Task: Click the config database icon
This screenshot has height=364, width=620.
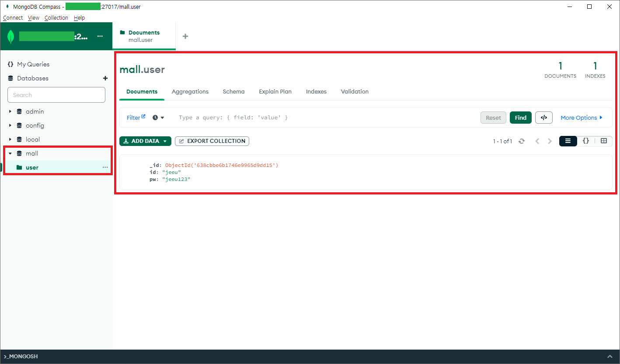Action: point(19,125)
